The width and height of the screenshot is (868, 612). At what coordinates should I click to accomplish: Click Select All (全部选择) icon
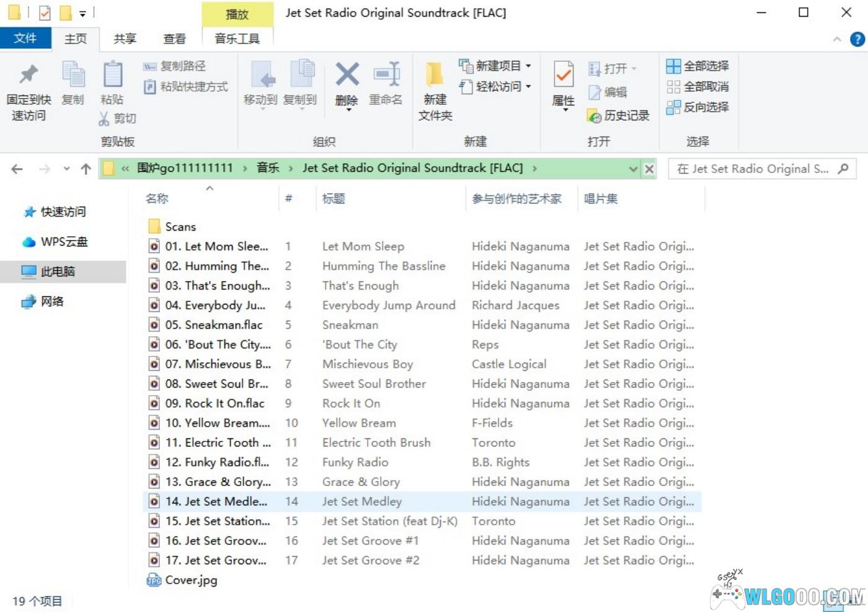(x=673, y=66)
